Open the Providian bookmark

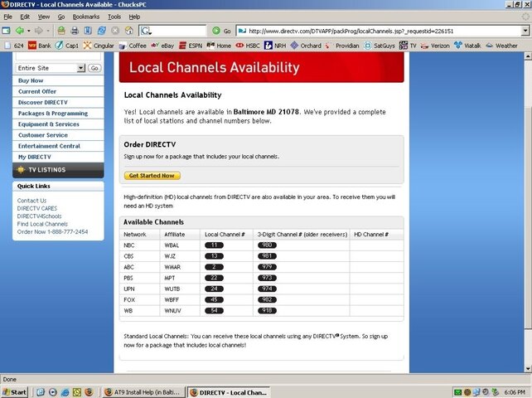click(342, 46)
